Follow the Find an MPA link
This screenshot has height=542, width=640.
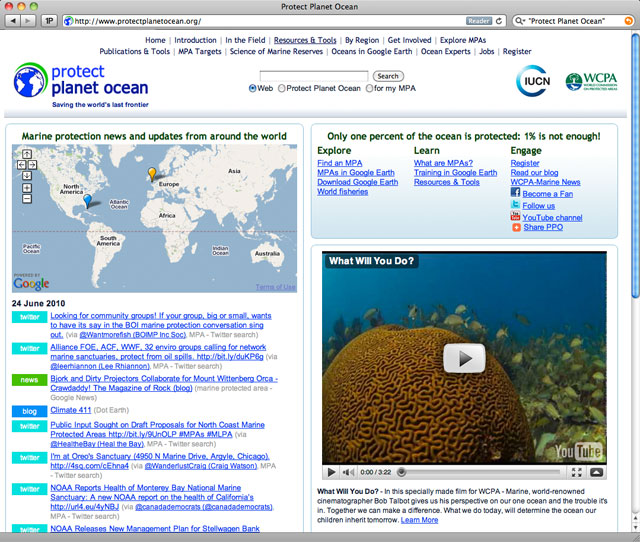340,163
